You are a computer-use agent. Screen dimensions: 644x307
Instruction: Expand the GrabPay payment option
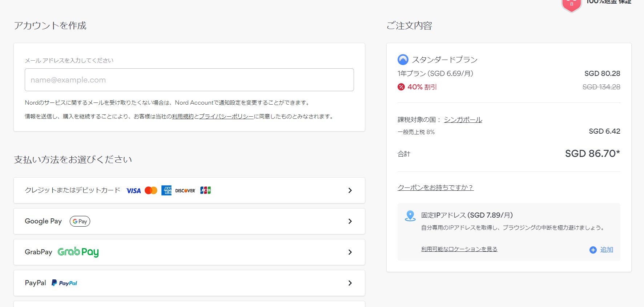tap(350, 252)
